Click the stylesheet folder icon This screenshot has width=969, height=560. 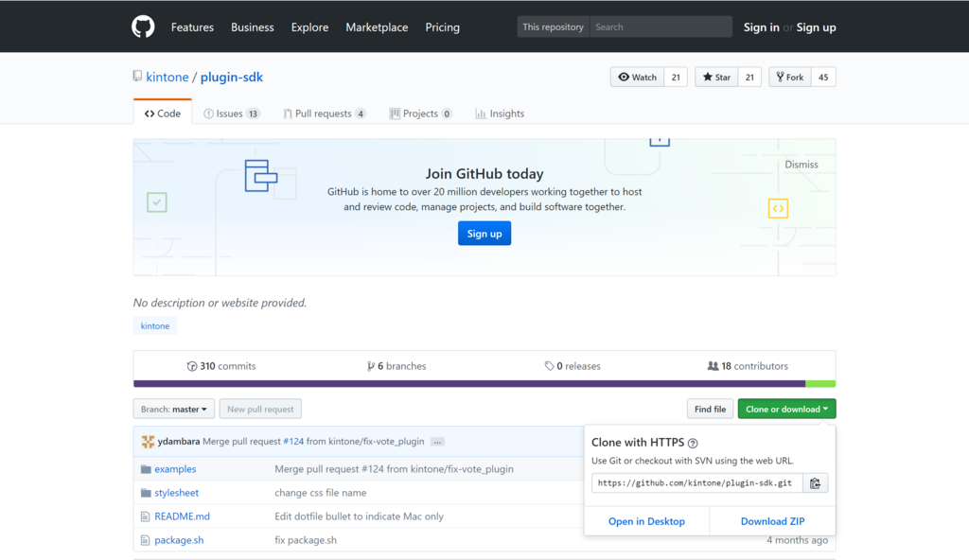pos(146,493)
